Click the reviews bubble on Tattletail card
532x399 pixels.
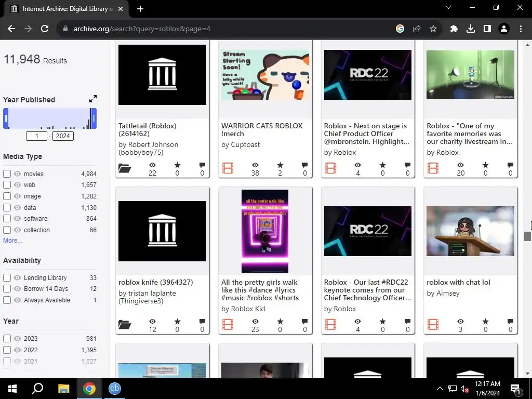(202, 165)
